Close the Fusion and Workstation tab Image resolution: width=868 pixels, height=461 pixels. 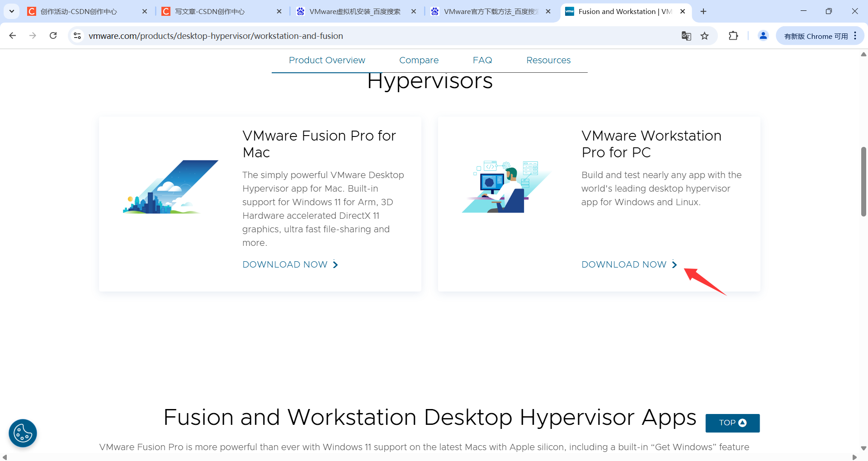(683, 11)
